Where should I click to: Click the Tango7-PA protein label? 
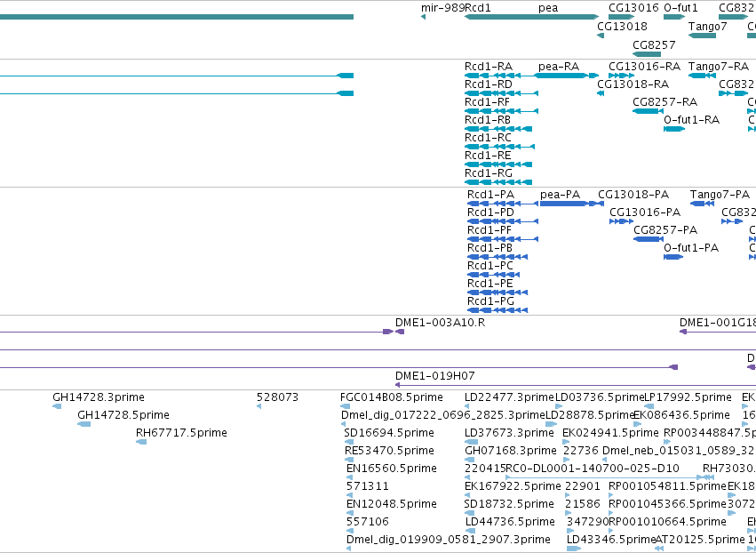[x=720, y=195]
